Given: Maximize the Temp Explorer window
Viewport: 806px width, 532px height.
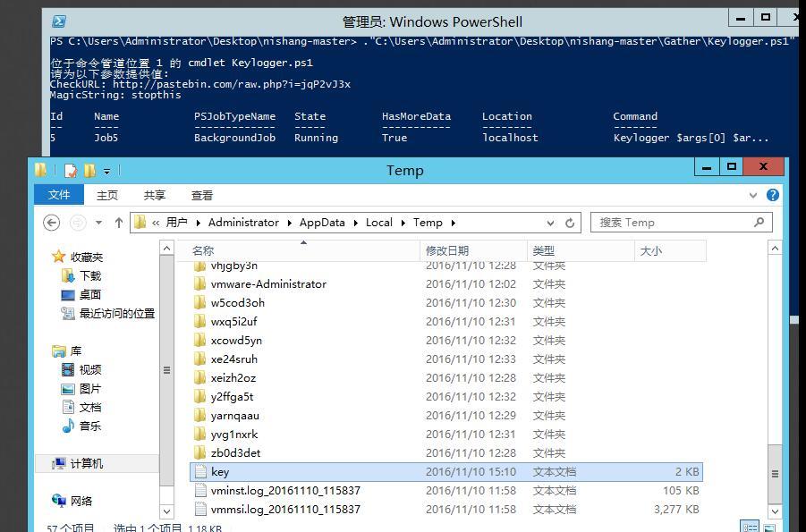Looking at the screenshot, I should click(732, 166).
